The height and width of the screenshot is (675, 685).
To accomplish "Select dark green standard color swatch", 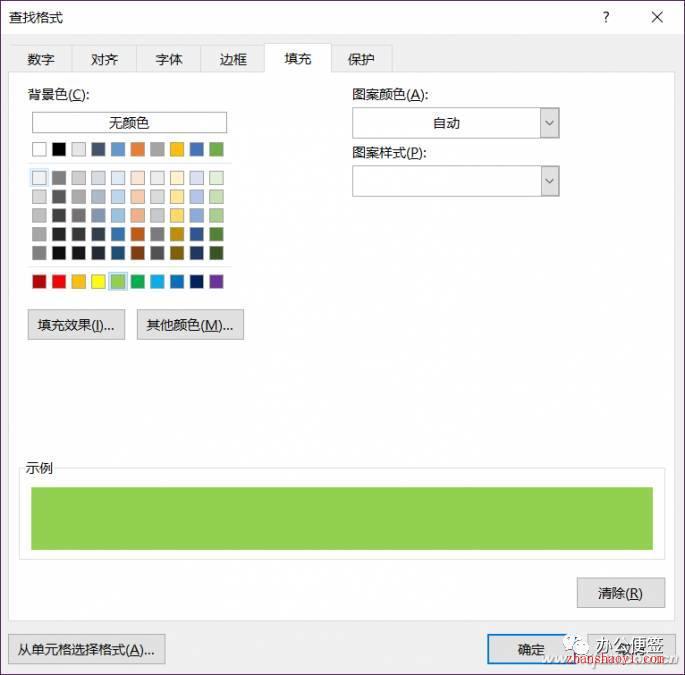I will click(138, 281).
